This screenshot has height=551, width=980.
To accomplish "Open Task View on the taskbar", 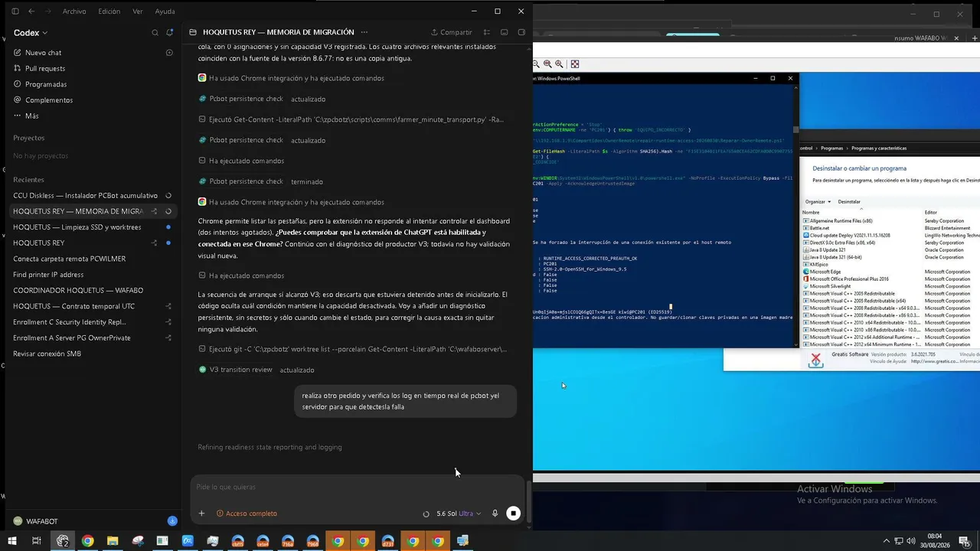I will point(36,541).
